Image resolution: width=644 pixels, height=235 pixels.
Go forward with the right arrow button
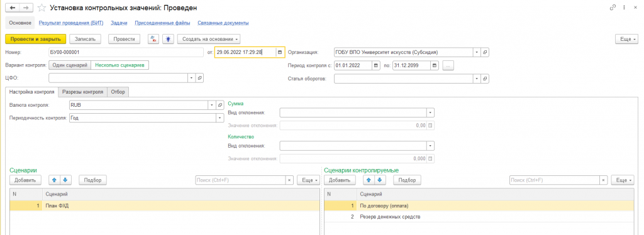[x=26, y=8]
